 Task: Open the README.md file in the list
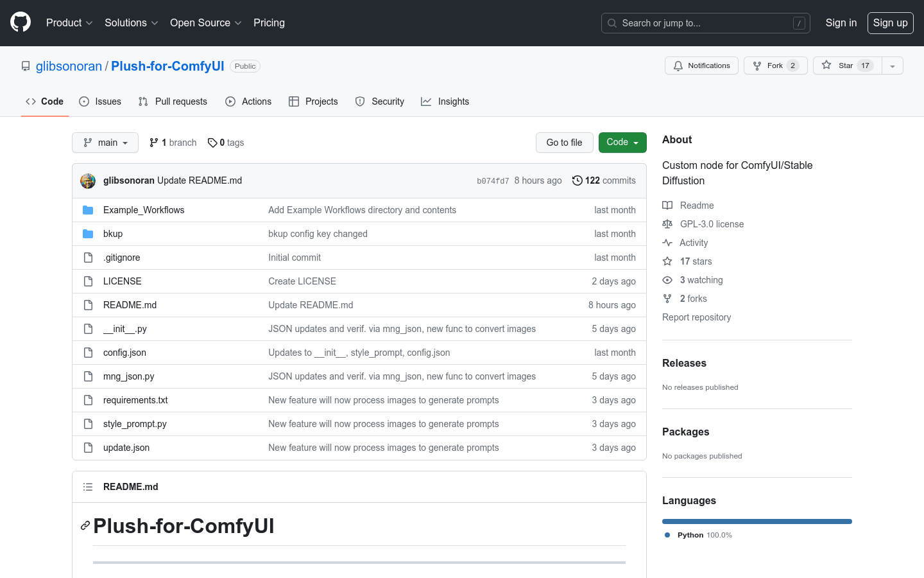point(130,305)
